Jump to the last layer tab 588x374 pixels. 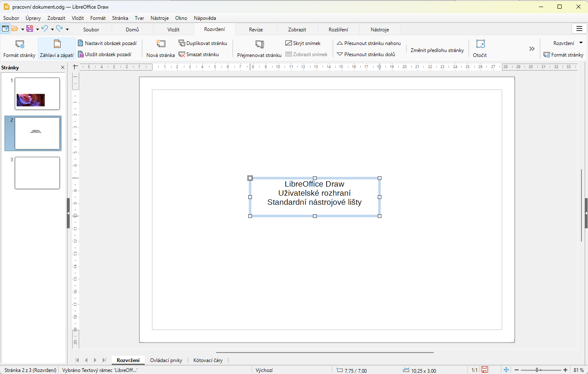pos(104,360)
